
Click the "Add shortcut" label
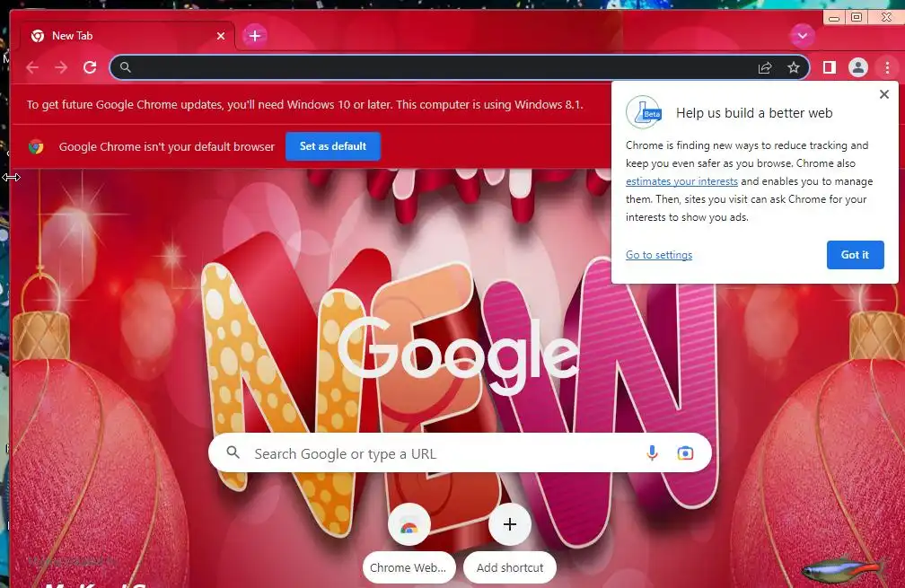click(510, 568)
